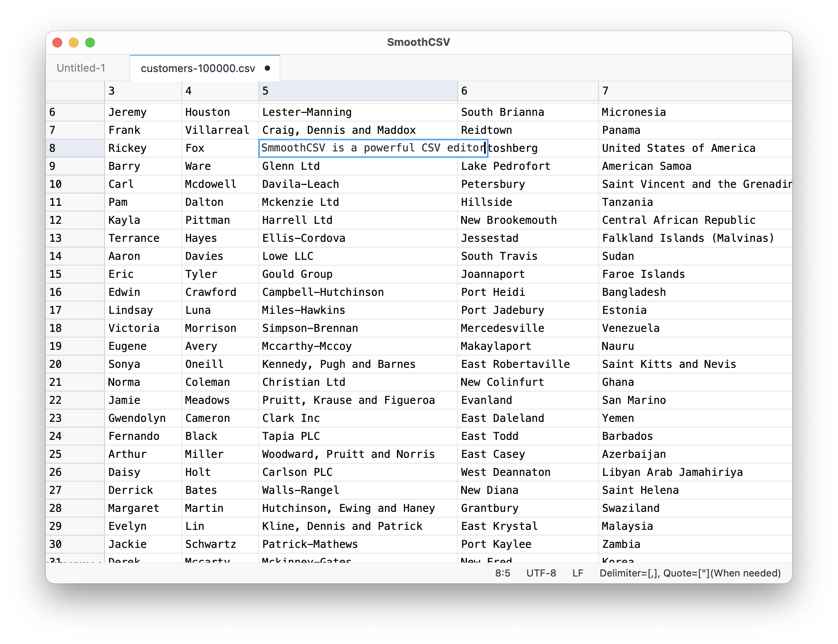Select cell 'South Brianna'
Viewport: 838px width, 644px height.
pyautogui.click(x=528, y=112)
